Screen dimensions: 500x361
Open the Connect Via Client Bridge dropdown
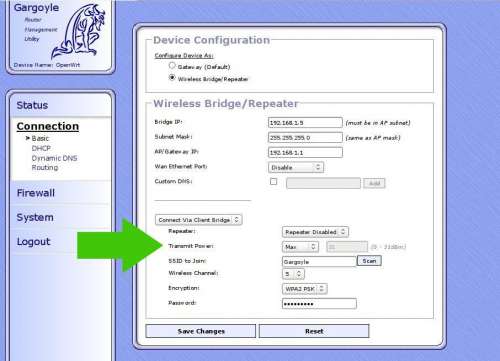[198, 220]
